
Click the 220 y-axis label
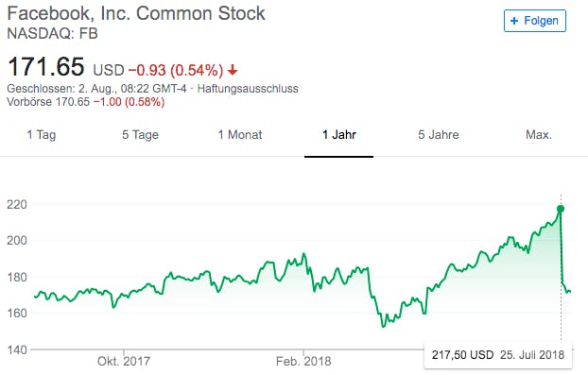pos(17,205)
